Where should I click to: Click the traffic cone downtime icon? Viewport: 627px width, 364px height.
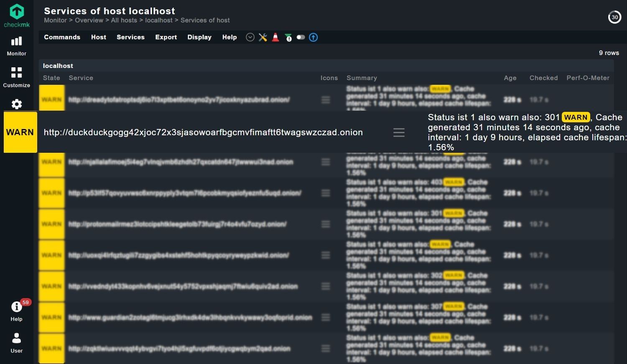click(x=275, y=38)
